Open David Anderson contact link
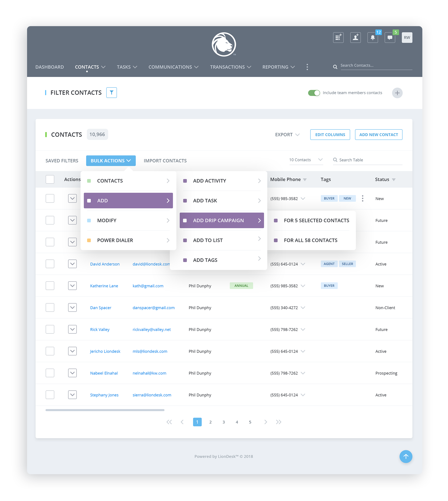The height and width of the screenshot is (501, 448). tap(105, 264)
